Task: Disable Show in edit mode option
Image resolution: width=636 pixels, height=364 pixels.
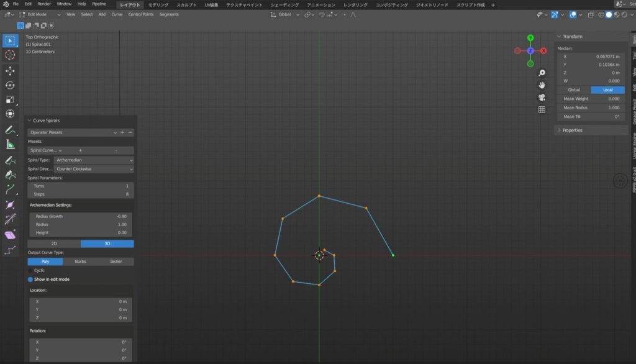Action: click(30, 279)
